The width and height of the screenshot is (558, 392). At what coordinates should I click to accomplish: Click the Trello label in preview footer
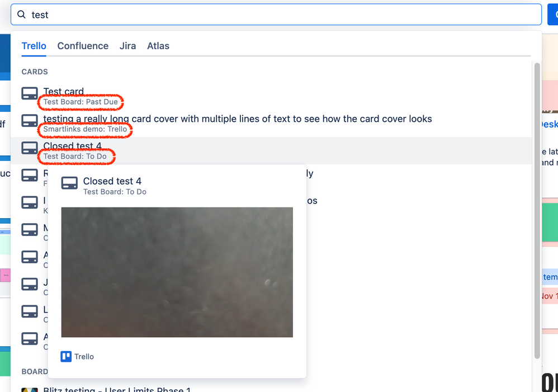pyautogui.click(x=84, y=357)
